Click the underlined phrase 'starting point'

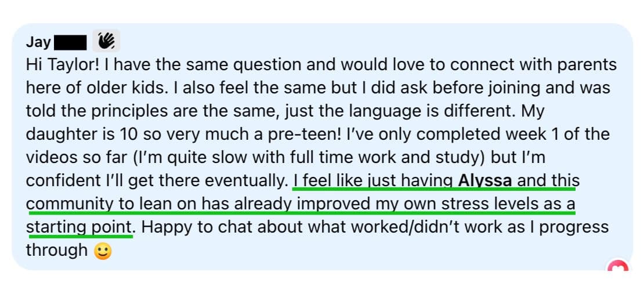[x=80, y=227]
